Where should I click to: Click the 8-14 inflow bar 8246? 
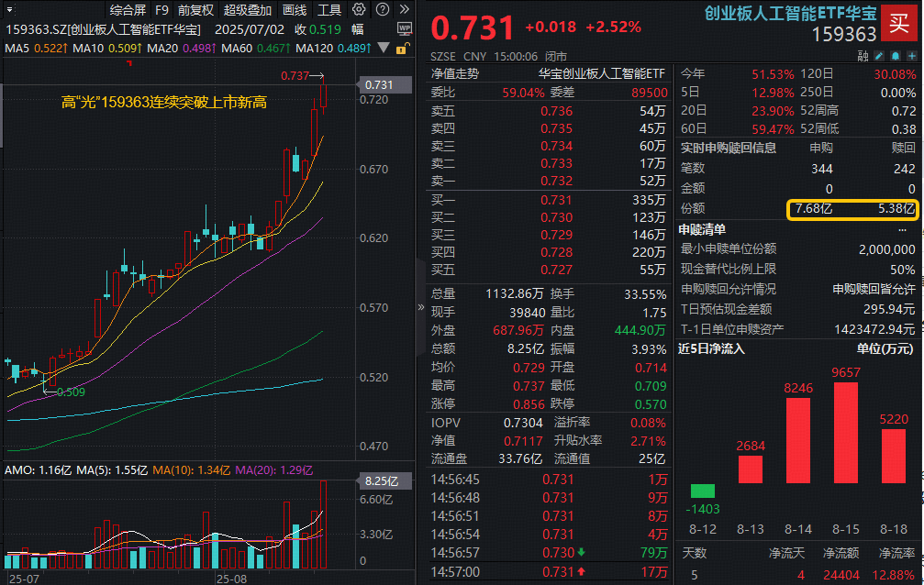coord(798,441)
